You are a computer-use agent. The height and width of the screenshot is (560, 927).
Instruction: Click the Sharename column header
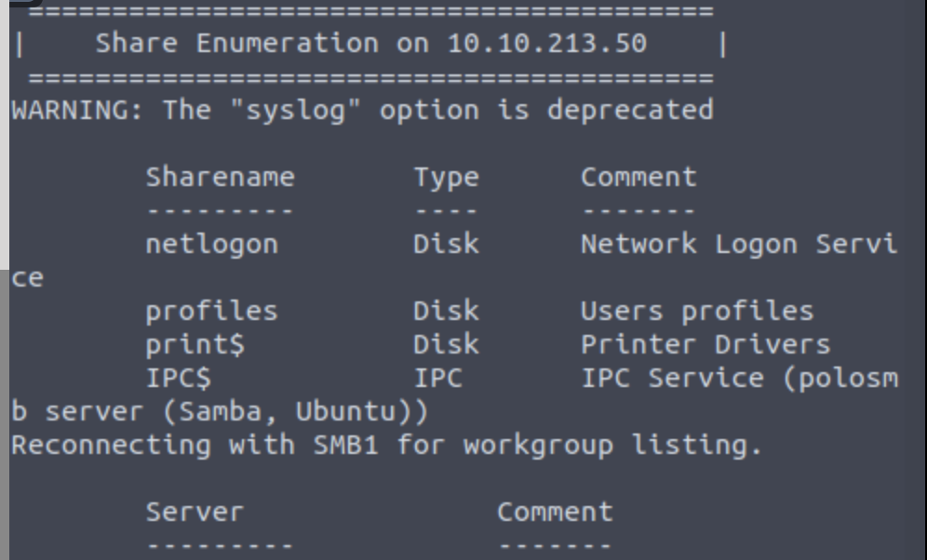[220, 177]
